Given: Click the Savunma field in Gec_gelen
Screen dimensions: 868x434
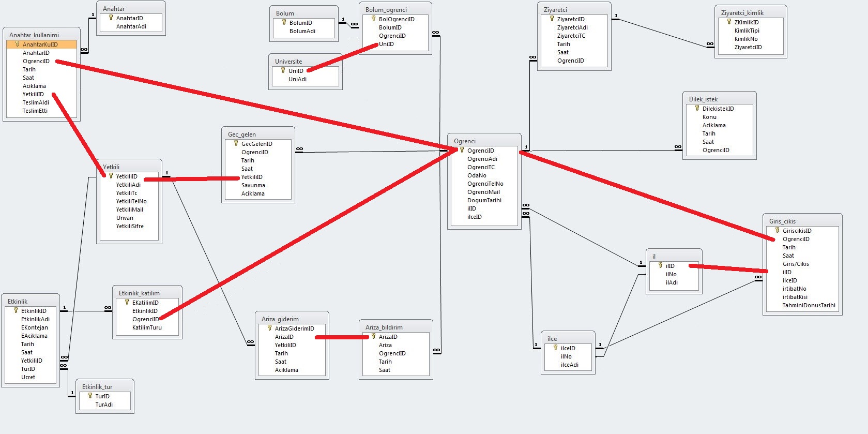Looking at the screenshot, I should [x=253, y=185].
